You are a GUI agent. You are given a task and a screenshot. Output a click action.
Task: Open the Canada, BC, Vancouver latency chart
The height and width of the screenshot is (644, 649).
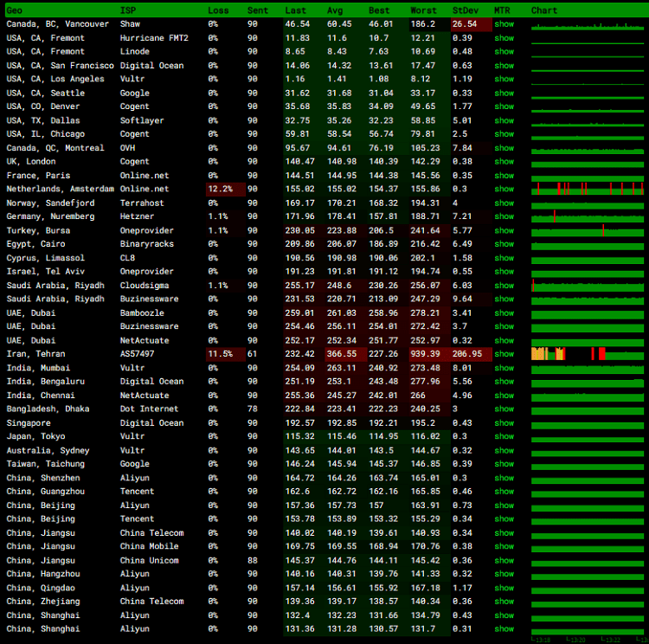pos(588,25)
